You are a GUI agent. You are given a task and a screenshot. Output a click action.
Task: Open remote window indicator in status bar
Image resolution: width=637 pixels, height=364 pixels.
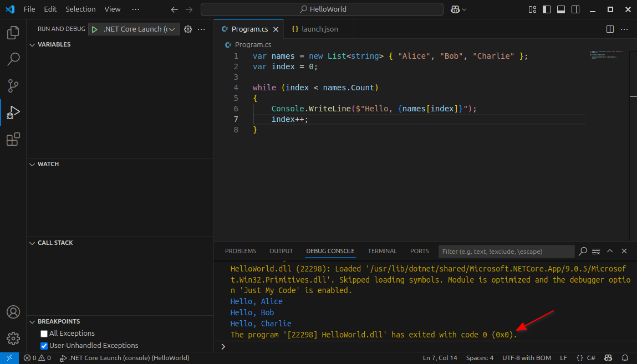9,358
